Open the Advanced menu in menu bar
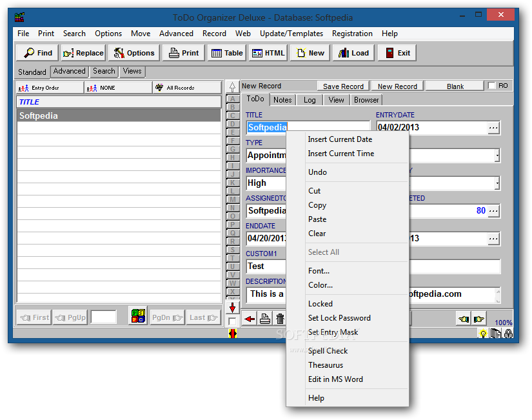 [x=176, y=34]
